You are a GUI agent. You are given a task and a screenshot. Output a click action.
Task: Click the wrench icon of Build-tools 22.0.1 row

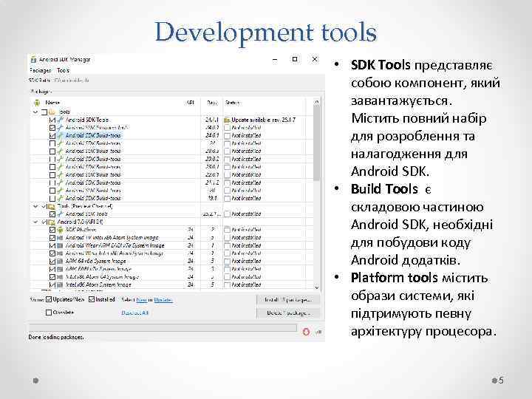point(61,174)
